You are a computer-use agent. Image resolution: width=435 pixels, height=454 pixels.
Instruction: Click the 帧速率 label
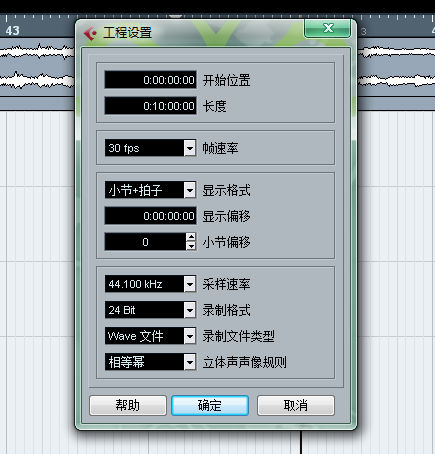[220, 148]
